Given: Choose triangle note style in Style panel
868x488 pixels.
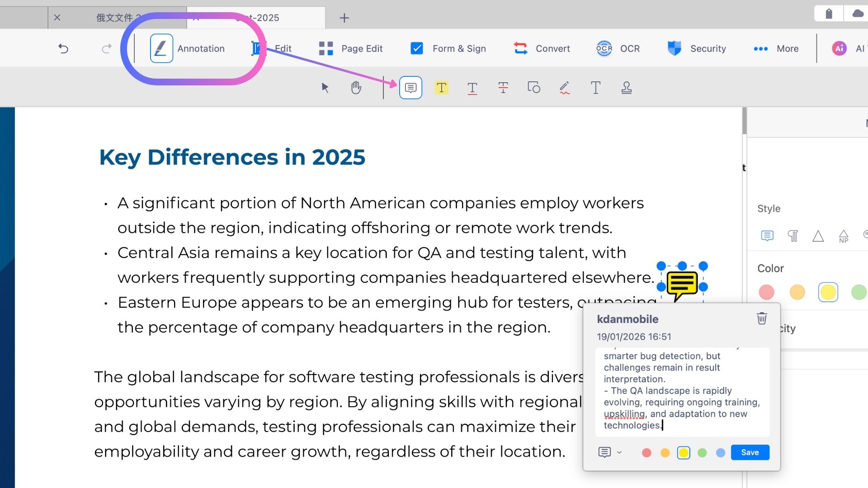Looking at the screenshot, I should click(x=818, y=236).
